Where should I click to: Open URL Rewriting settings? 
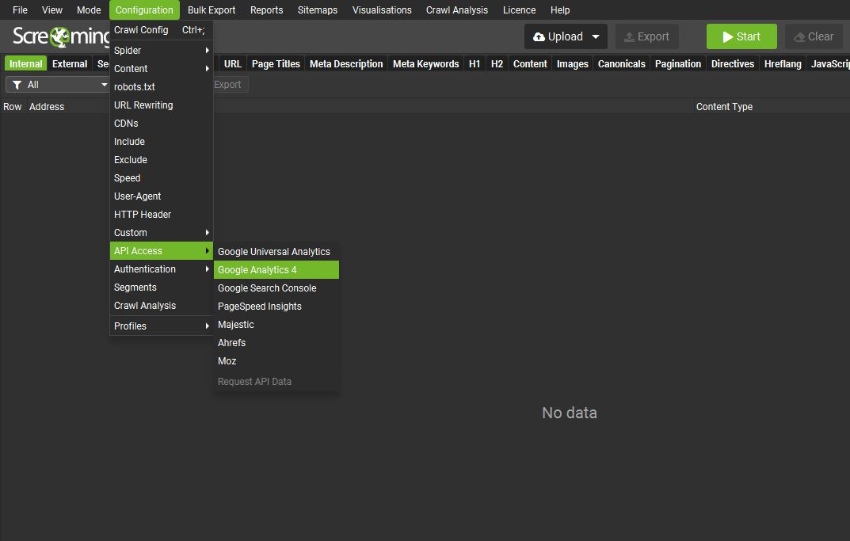[x=161, y=105]
